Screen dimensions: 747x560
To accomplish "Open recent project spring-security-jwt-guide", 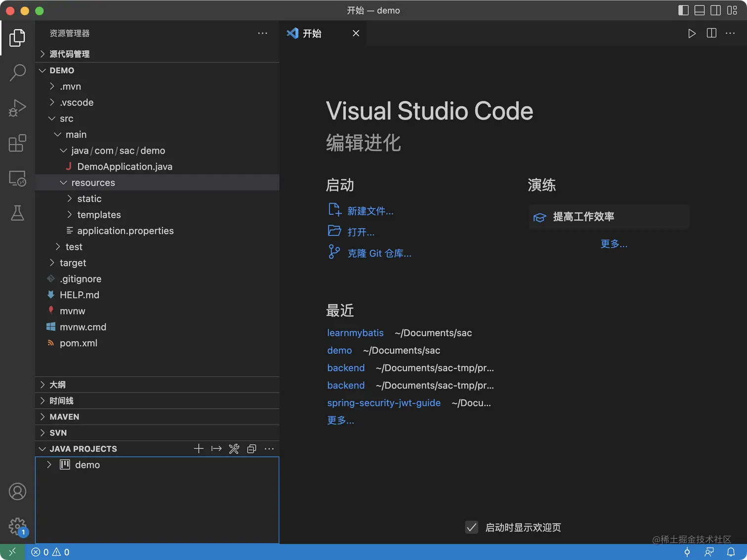I will [x=384, y=402].
